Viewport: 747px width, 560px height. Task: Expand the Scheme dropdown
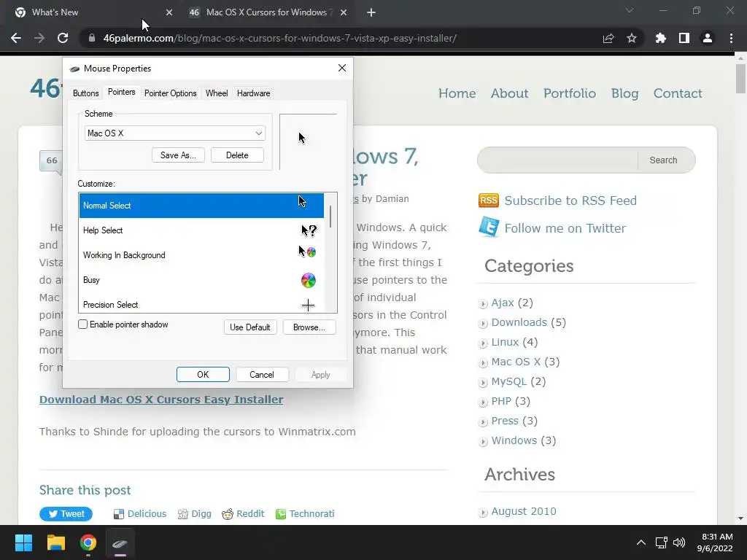tap(175, 133)
